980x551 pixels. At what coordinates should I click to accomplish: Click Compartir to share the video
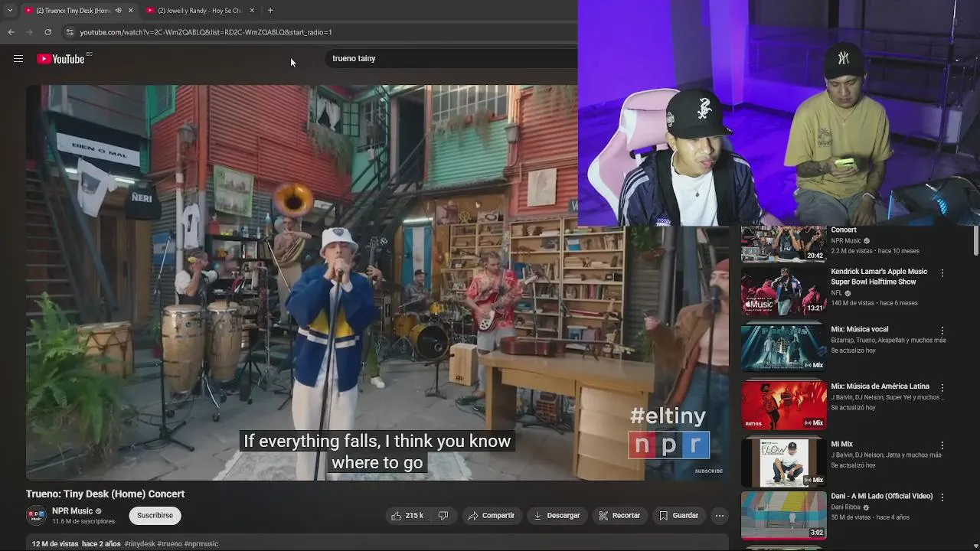tap(492, 516)
